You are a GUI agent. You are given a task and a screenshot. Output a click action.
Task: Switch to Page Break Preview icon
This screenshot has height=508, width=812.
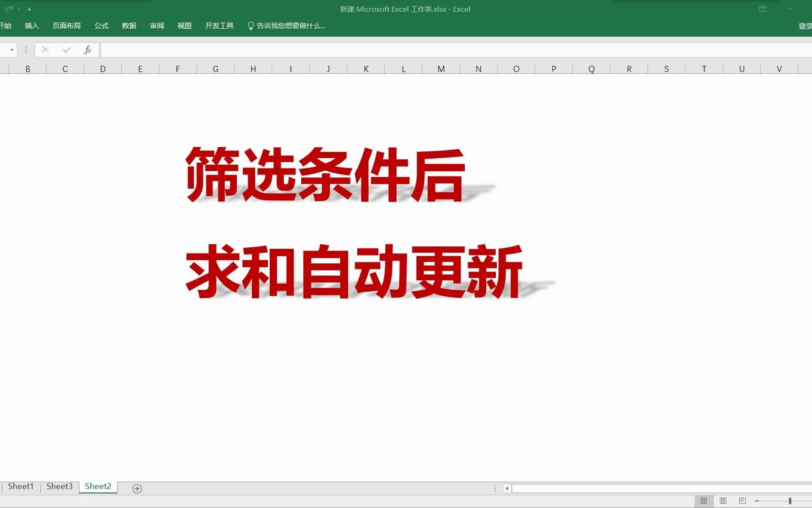pyautogui.click(x=742, y=501)
